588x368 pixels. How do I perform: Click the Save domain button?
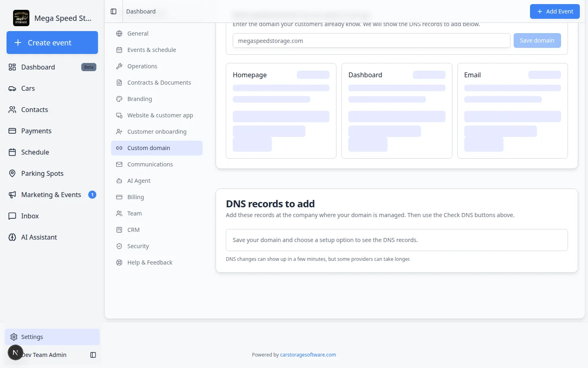click(x=537, y=40)
